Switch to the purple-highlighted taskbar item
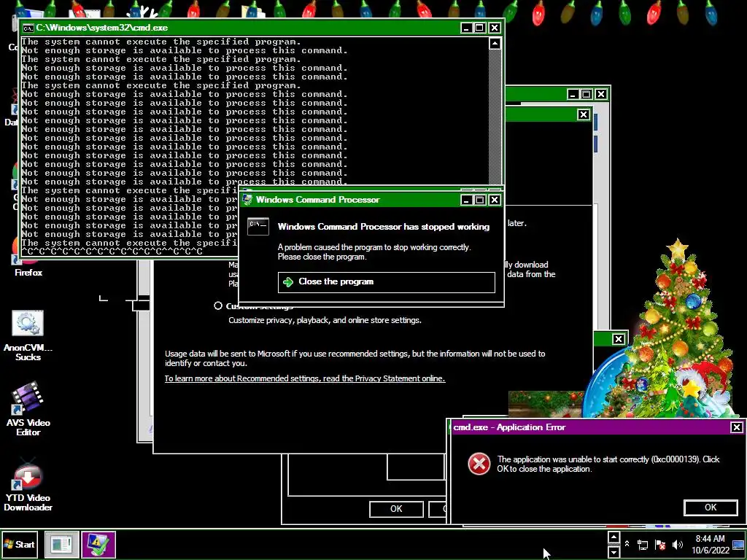 tap(98, 544)
